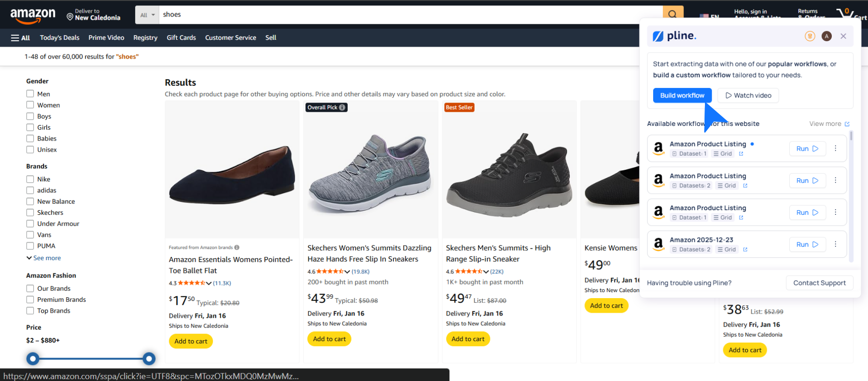Open Gift Cards in the nav bar
The image size is (868, 381).
pos(181,38)
